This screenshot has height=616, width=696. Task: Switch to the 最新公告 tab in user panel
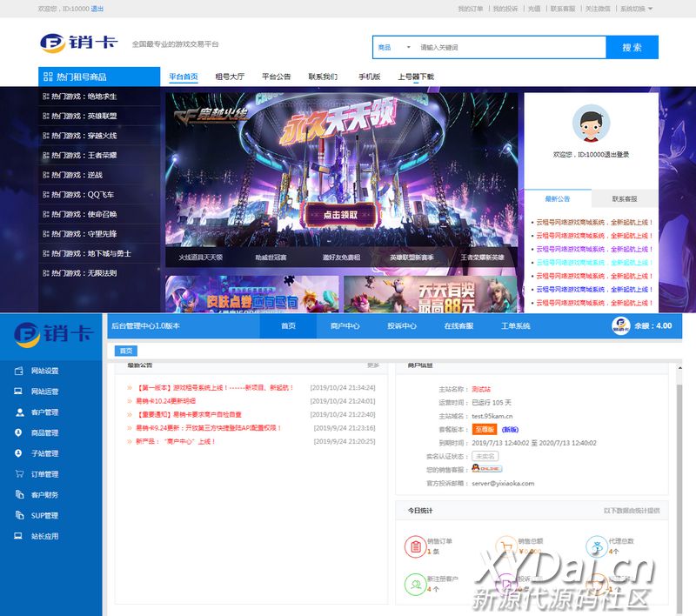pyautogui.click(x=558, y=199)
